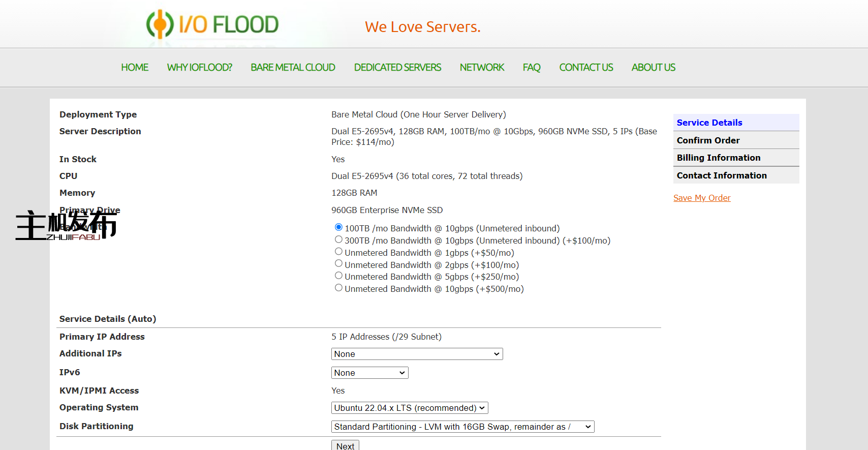This screenshot has width=868, height=450.
Task: Choose 300TB /mo Bandwidth option
Action: tap(338, 239)
